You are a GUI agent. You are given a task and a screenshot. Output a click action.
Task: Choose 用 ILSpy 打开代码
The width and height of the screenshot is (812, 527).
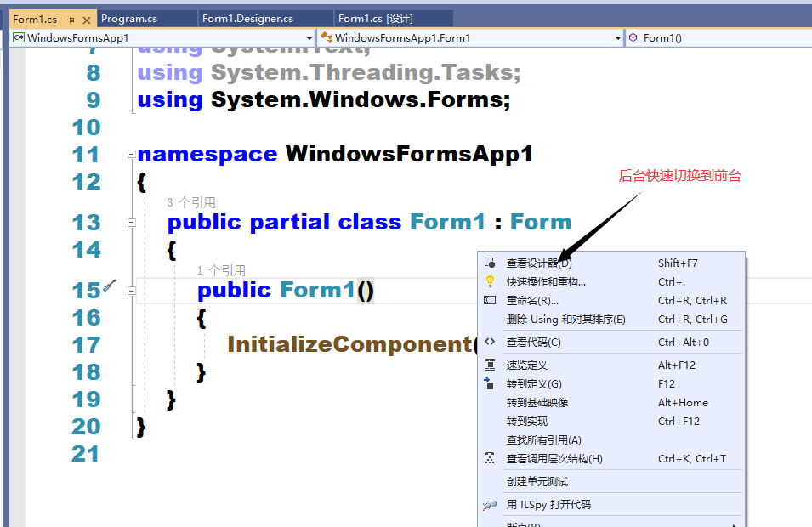[x=611, y=504]
